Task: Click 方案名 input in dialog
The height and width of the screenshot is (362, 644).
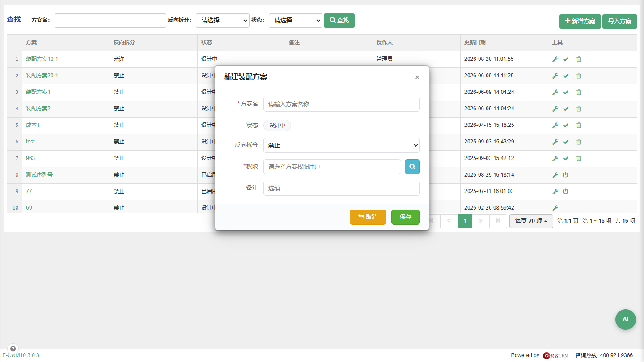Action: pyautogui.click(x=342, y=104)
